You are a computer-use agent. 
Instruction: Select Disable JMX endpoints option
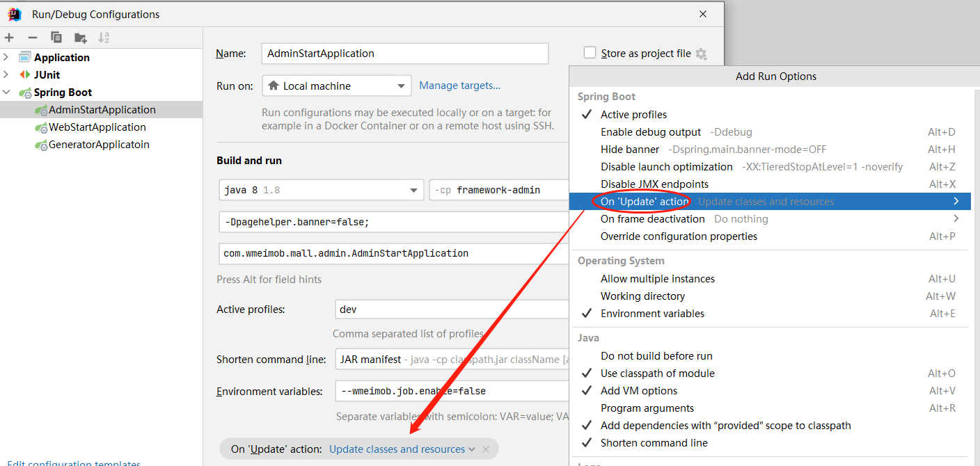pyautogui.click(x=771, y=184)
